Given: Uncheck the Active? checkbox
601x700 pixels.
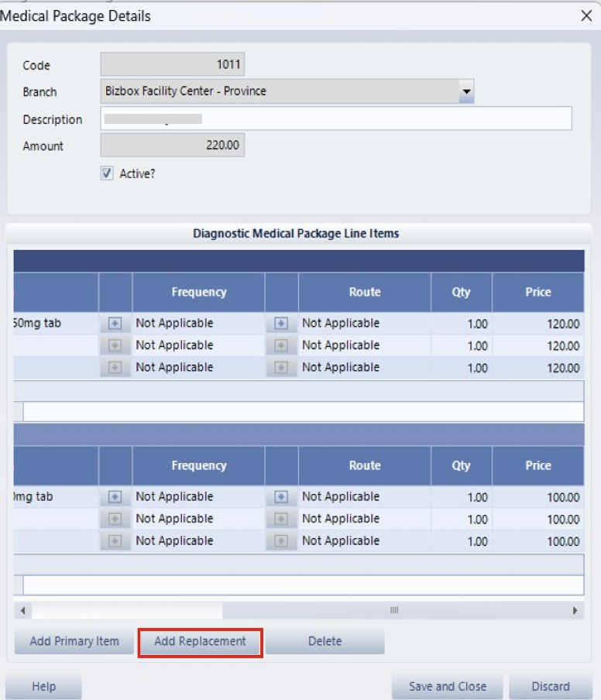Looking at the screenshot, I should (107, 174).
